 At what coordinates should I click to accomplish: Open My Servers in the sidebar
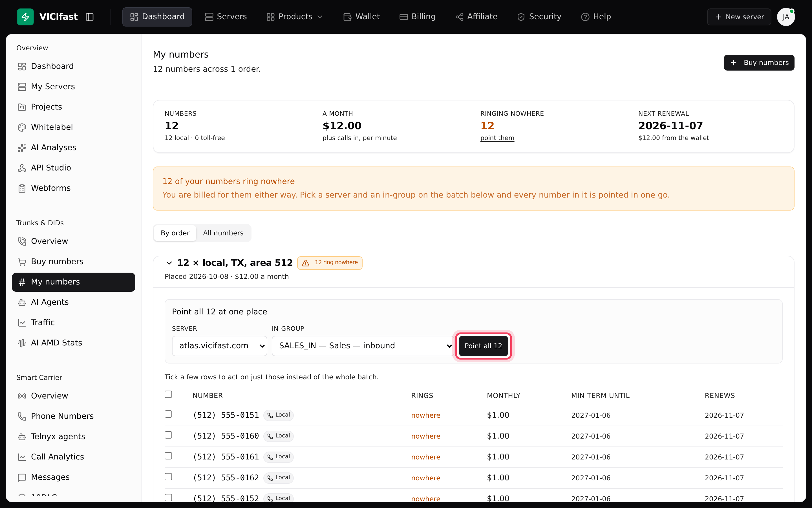pyautogui.click(x=74, y=87)
